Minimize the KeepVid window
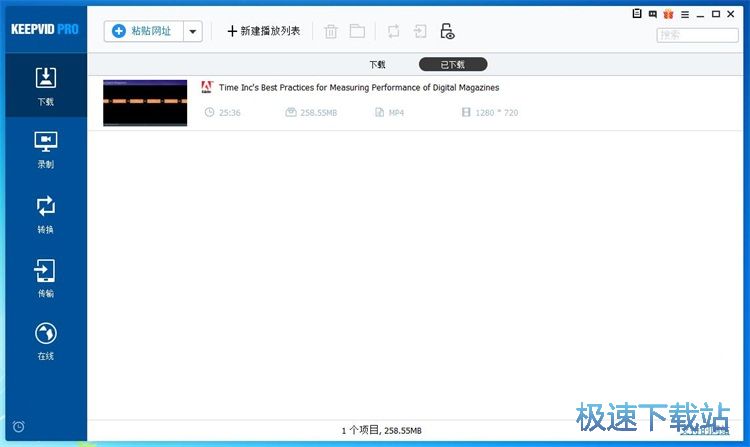The height and width of the screenshot is (447, 750). (x=700, y=15)
